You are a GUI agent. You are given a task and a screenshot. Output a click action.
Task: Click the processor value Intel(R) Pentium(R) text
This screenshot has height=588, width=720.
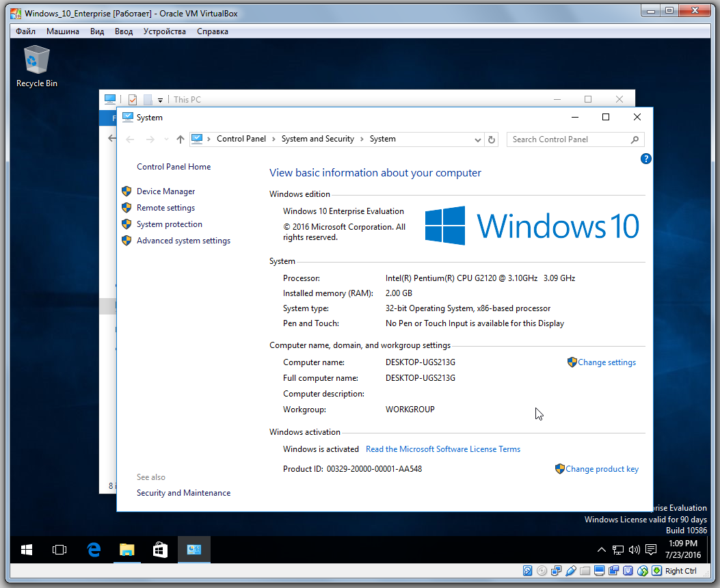480,278
